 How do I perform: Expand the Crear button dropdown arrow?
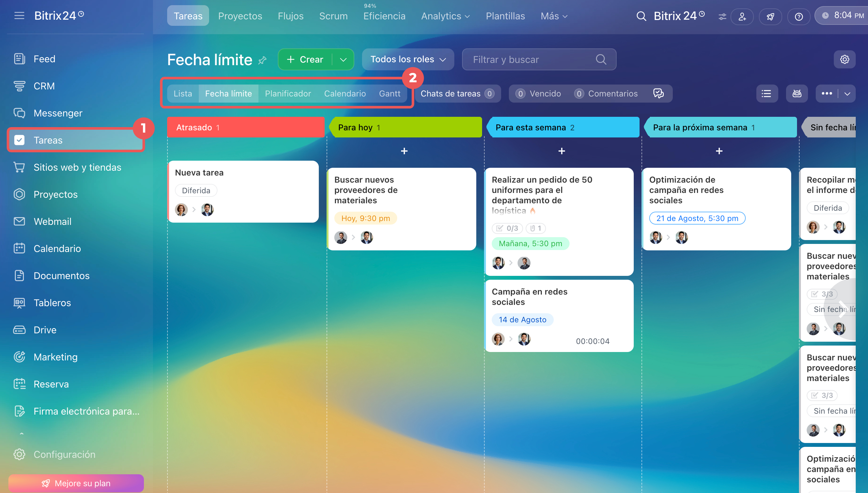(343, 60)
